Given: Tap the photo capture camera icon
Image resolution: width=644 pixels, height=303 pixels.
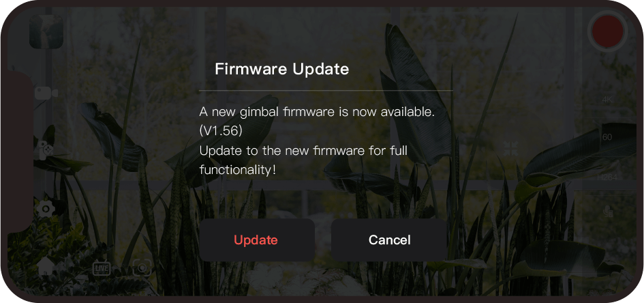Looking at the screenshot, I should coord(142,268).
